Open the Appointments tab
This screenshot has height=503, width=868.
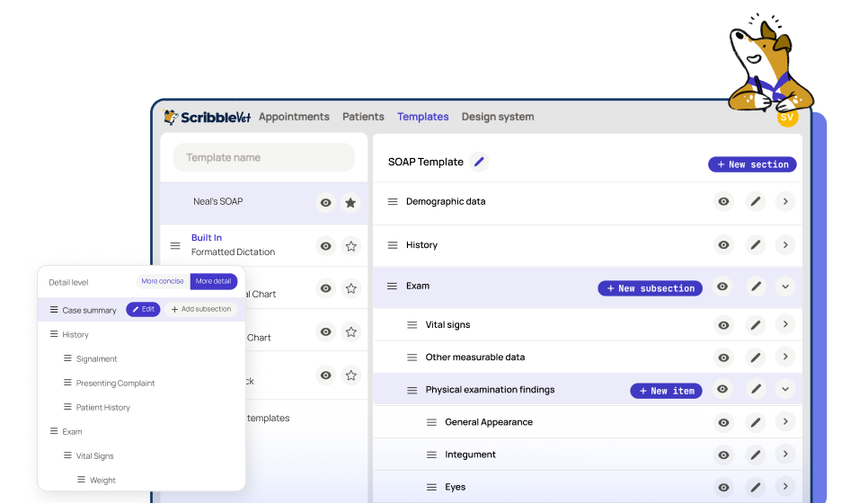[x=294, y=117]
